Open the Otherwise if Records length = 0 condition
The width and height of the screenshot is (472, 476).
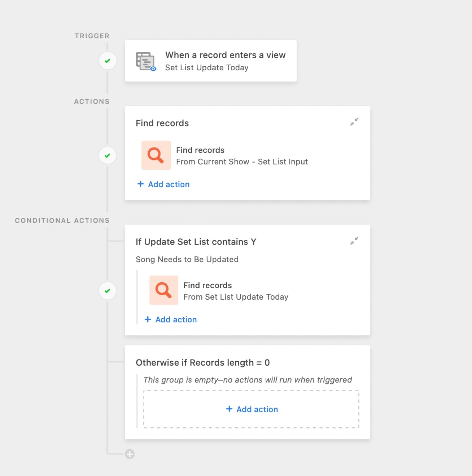pos(203,362)
